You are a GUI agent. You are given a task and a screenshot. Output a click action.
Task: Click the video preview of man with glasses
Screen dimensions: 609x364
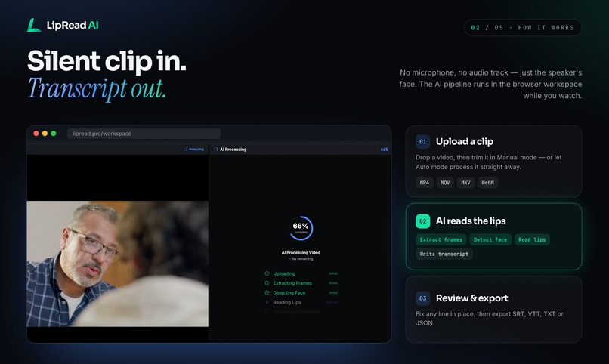click(118, 264)
